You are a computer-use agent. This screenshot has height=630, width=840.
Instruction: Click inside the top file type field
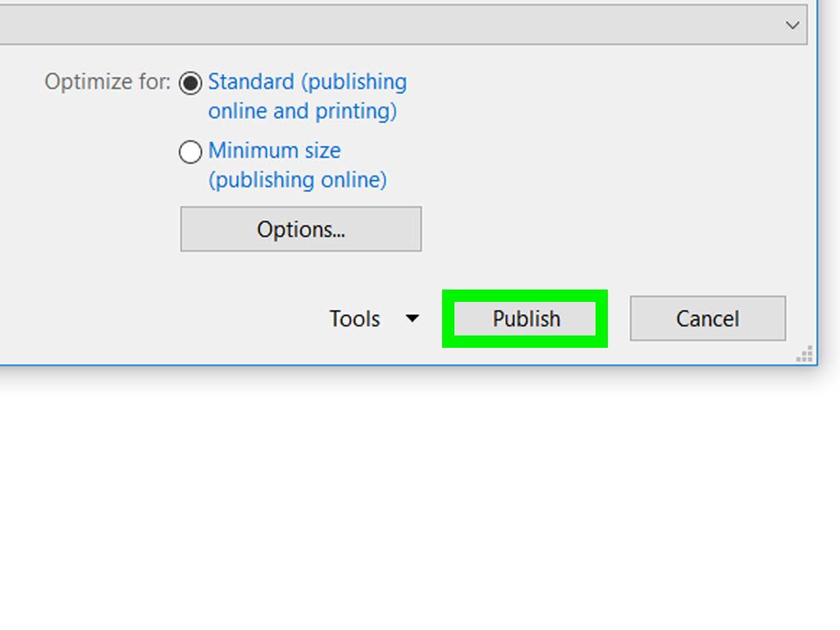(394, 25)
